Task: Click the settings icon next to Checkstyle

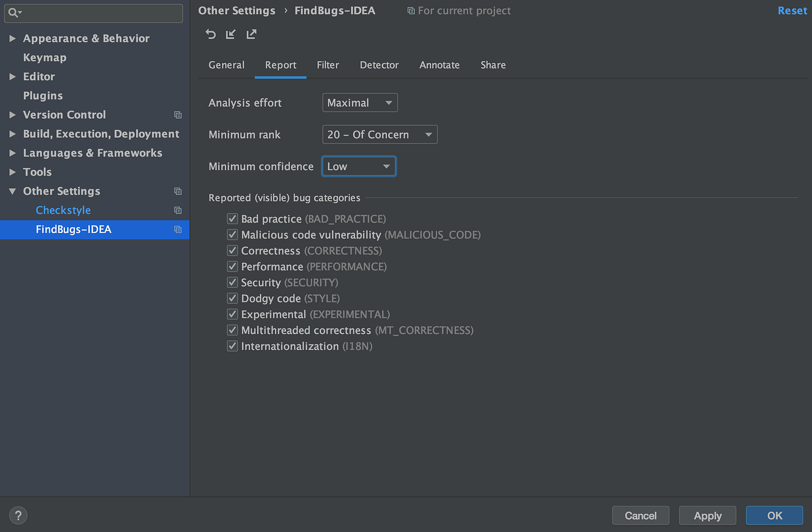Action: pyautogui.click(x=178, y=210)
